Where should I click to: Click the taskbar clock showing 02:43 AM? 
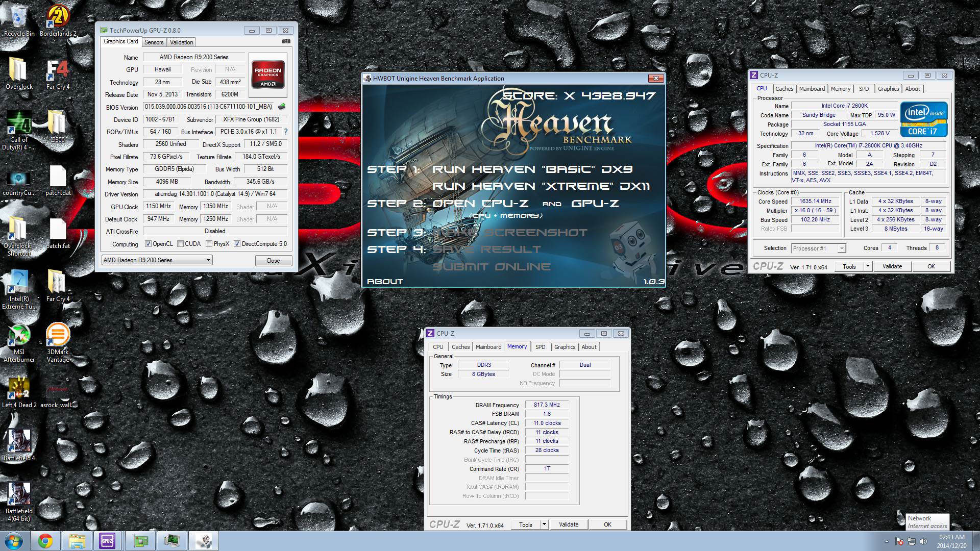click(951, 541)
